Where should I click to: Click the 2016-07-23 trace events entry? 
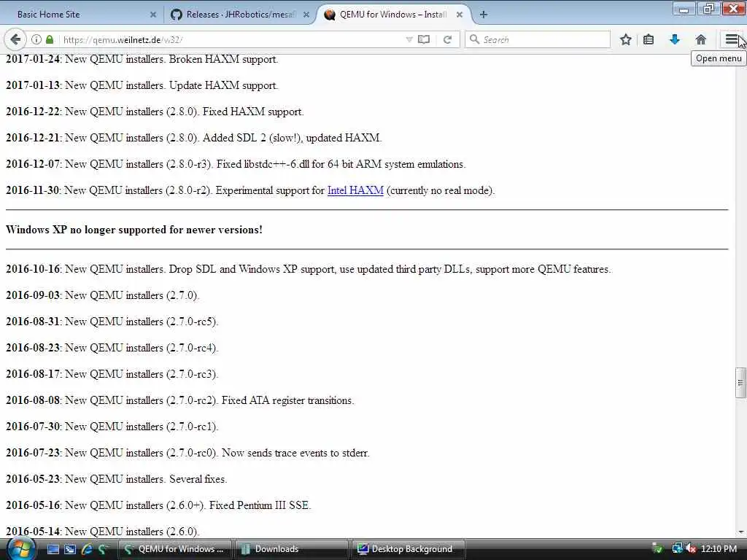[187, 453]
